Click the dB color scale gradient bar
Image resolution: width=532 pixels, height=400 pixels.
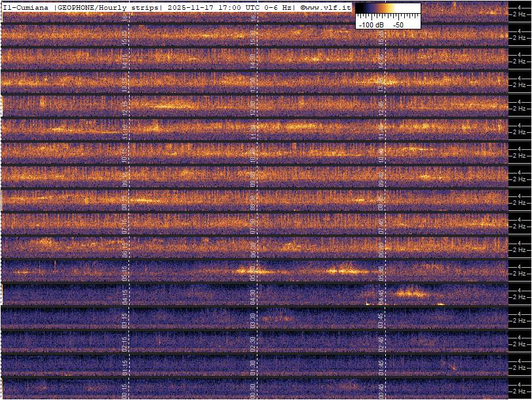(x=388, y=9)
